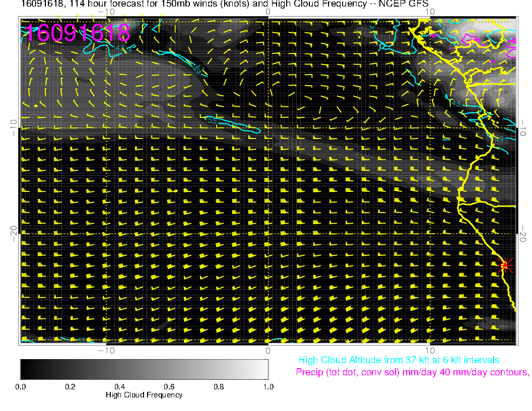The image size is (532, 411).
Task: Click the "High Cloud Frequency" colorbar caption
Action: (x=144, y=395)
